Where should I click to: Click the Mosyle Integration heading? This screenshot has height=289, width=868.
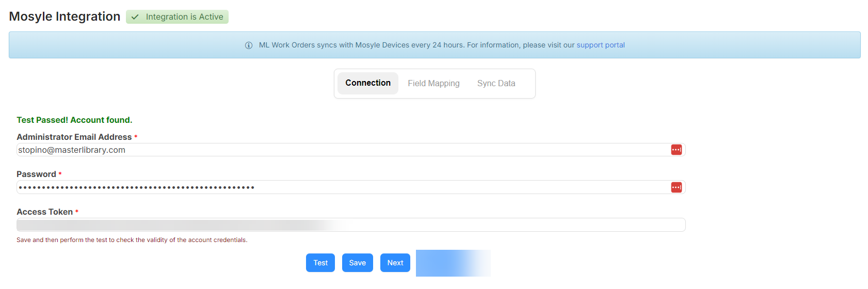(x=65, y=17)
